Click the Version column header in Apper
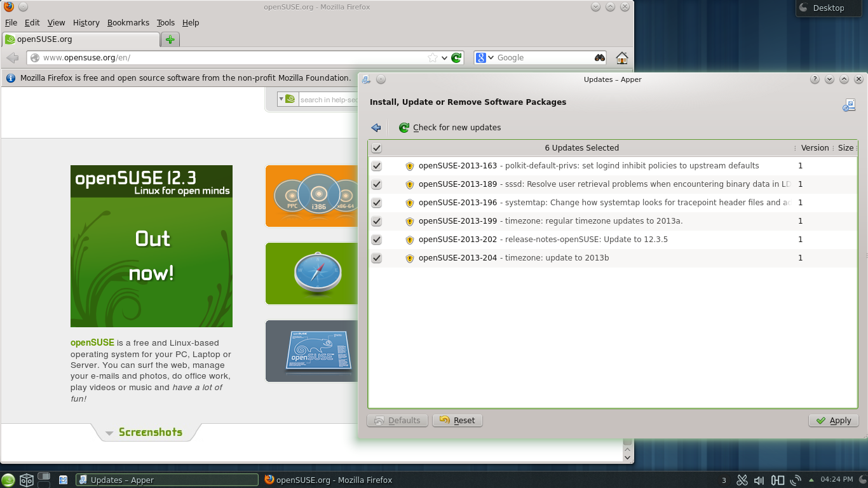The height and width of the screenshot is (488, 868). click(x=815, y=148)
